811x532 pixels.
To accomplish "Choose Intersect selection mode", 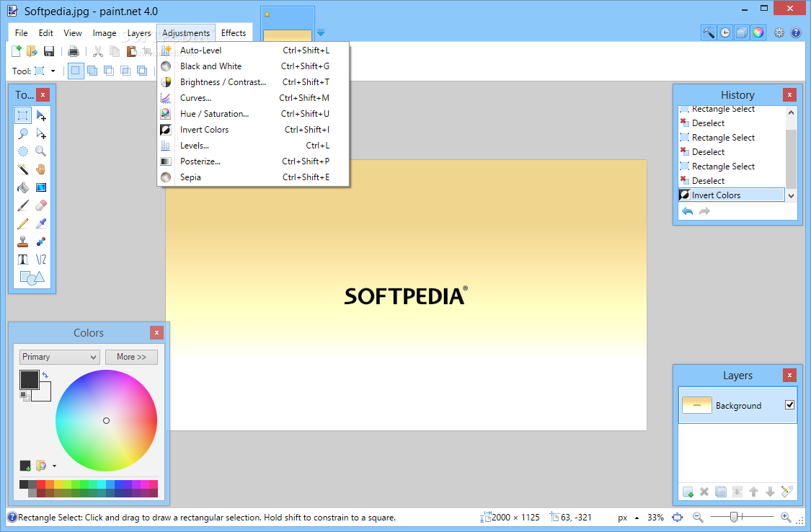I will [x=125, y=71].
